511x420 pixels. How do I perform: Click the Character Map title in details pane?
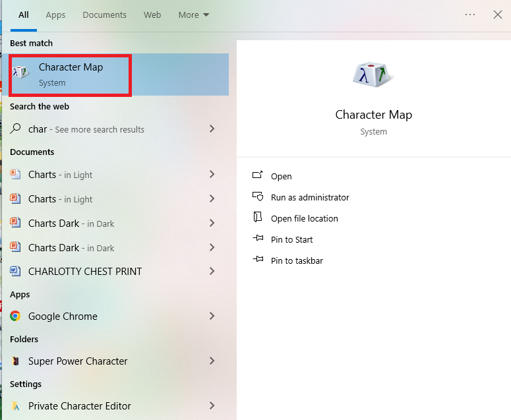click(x=373, y=115)
